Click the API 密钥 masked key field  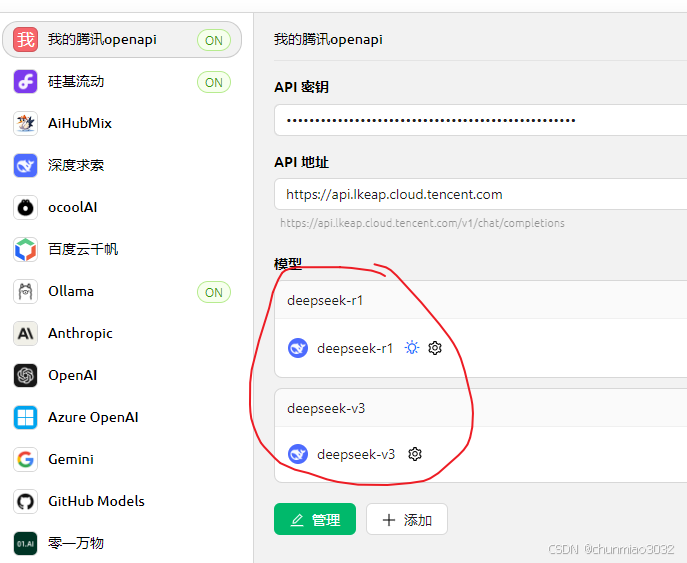pos(481,120)
